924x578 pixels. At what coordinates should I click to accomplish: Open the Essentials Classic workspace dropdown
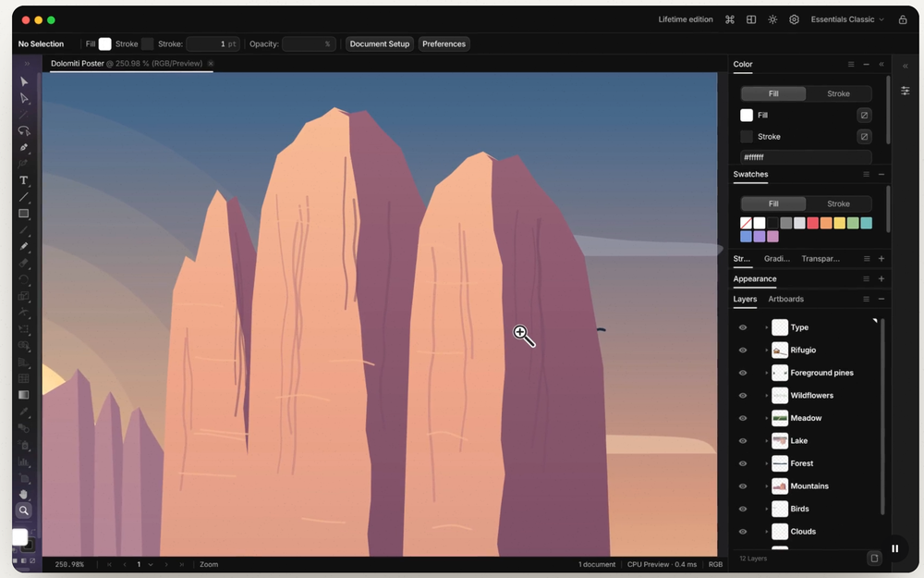click(846, 19)
